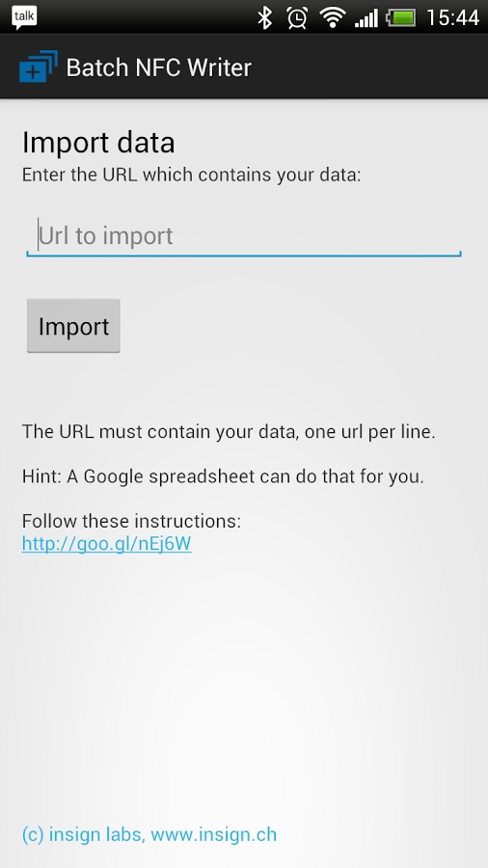
Task: Tap the Import data heading
Action: pos(98,143)
